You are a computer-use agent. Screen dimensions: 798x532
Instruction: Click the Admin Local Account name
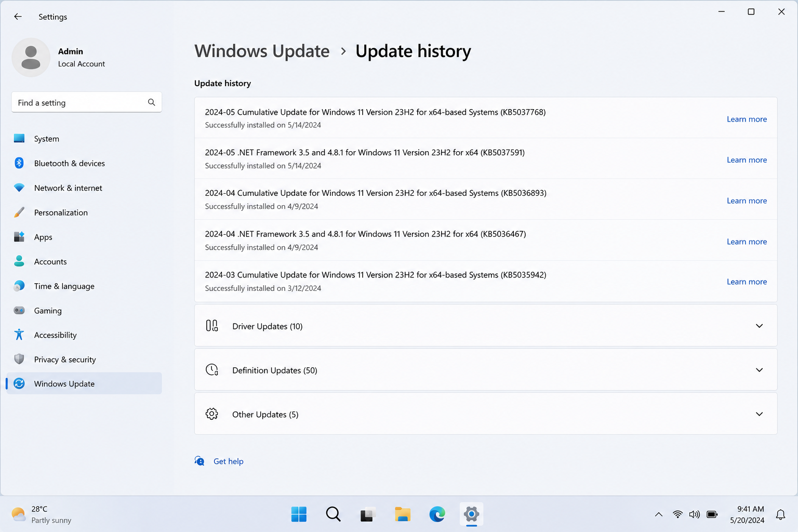pos(82,57)
